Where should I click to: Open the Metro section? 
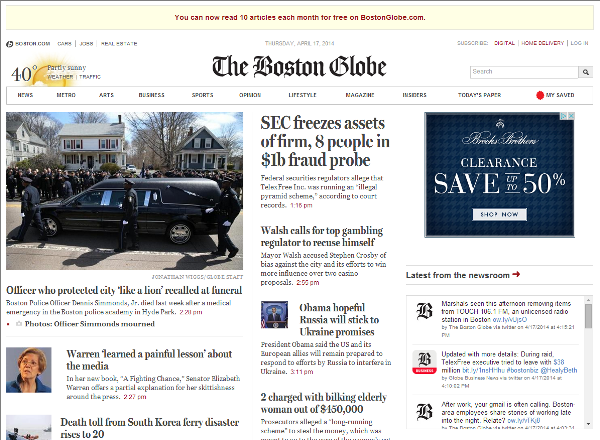66,95
